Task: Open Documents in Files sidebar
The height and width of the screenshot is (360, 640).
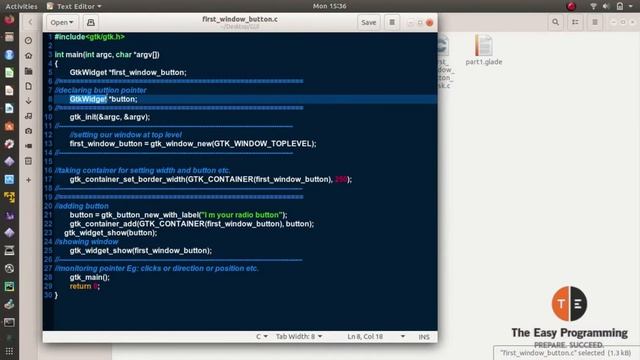Action: 28,86
